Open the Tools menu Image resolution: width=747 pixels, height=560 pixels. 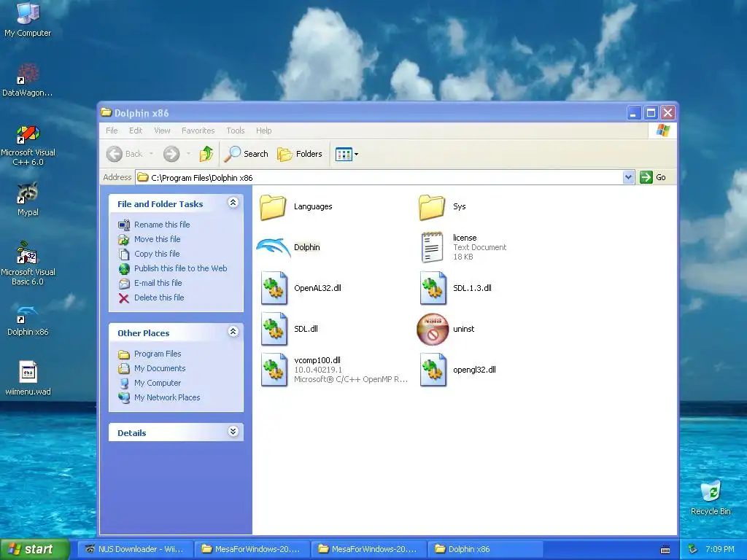pos(236,131)
